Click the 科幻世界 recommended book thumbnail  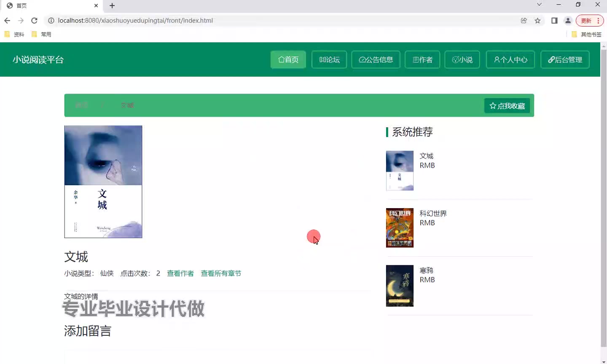pos(400,227)
